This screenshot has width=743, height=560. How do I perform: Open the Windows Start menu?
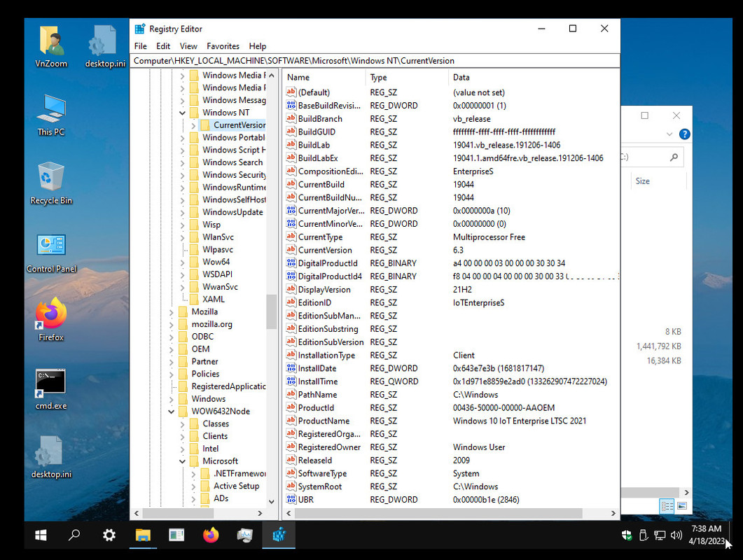coord(41,535)
